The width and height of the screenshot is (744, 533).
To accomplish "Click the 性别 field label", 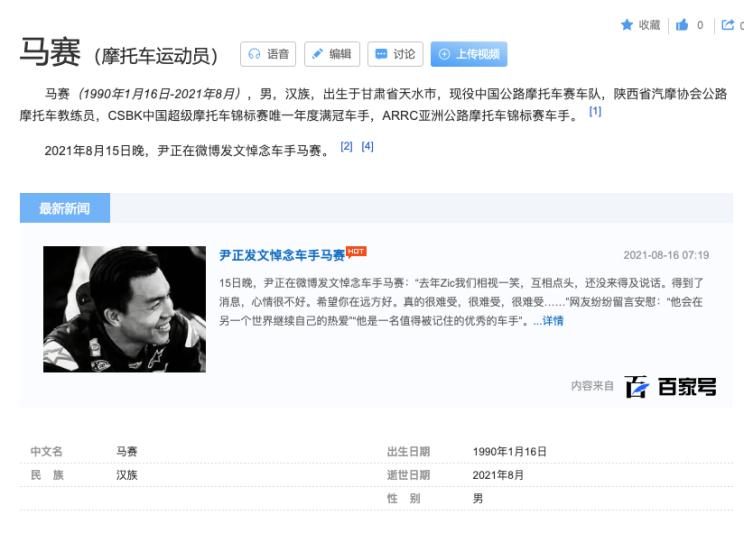I will click(403, 498).
